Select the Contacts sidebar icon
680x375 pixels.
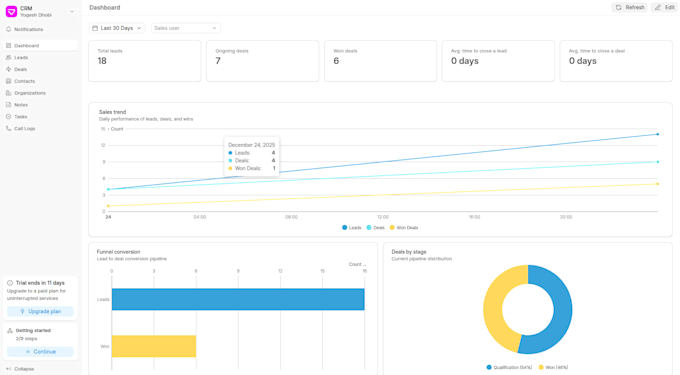(x=8, y=81)
